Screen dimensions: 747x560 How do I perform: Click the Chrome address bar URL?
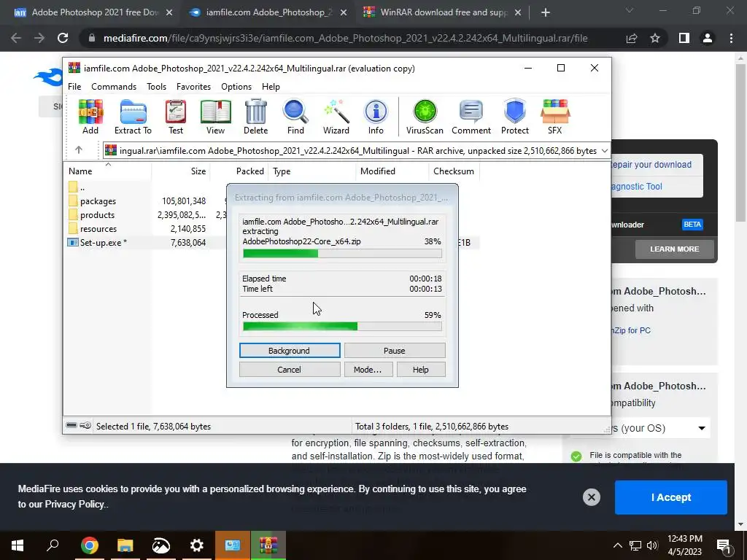click(x=345, y=38)
